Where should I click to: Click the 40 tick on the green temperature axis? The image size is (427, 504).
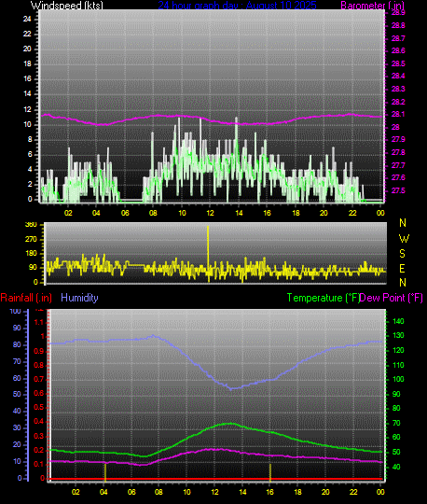[x=396, y=467]
